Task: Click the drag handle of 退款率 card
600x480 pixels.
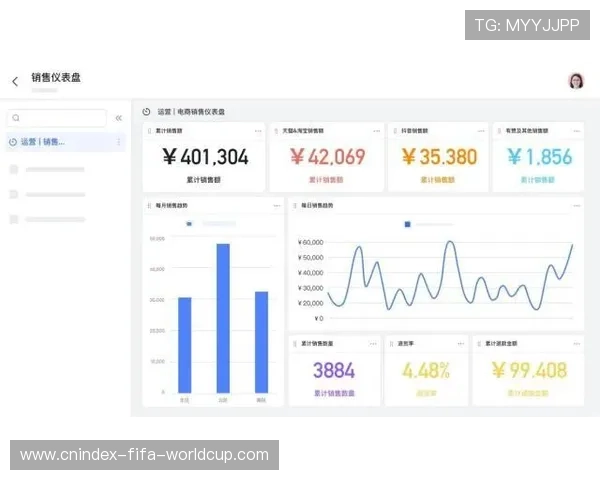Action: [391, 344]
